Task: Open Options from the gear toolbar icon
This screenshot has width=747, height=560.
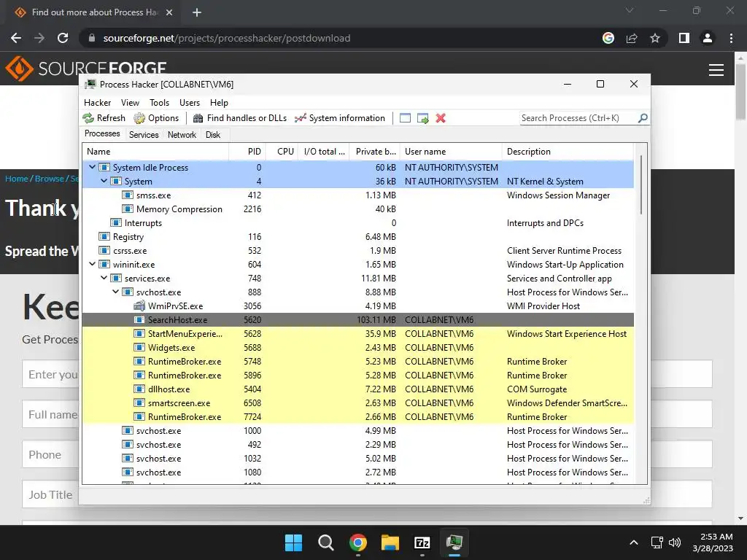Action: pos(139,118)
